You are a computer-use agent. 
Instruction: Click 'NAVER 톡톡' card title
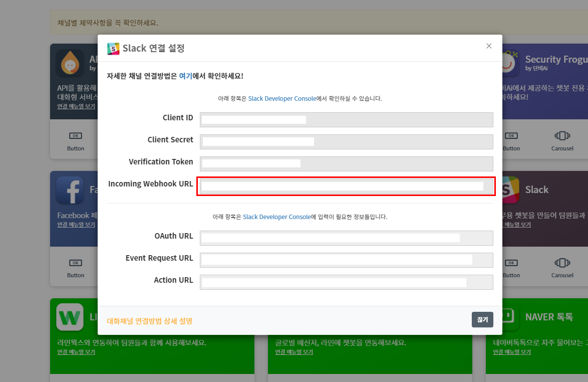point(549,317)
